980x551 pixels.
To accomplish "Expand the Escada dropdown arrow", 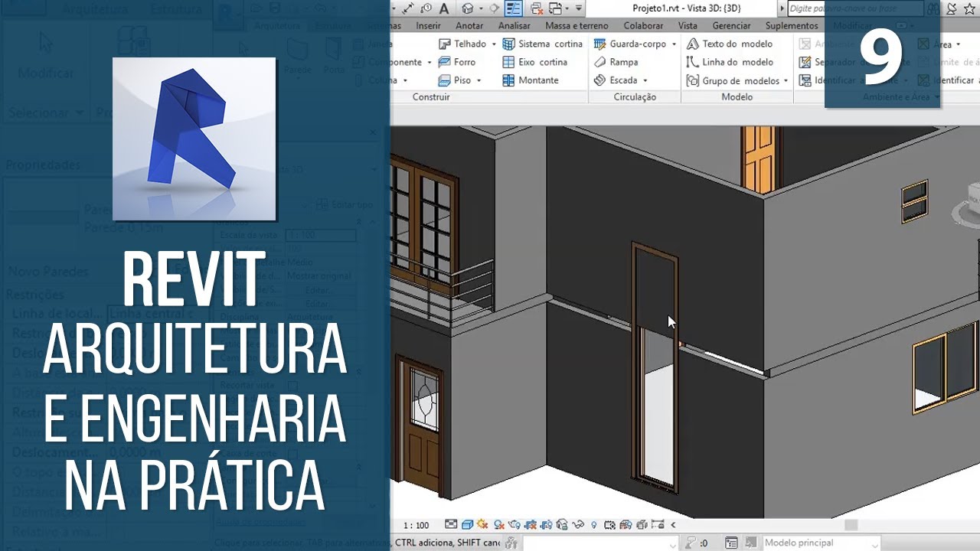I will [x=645, y=80].
